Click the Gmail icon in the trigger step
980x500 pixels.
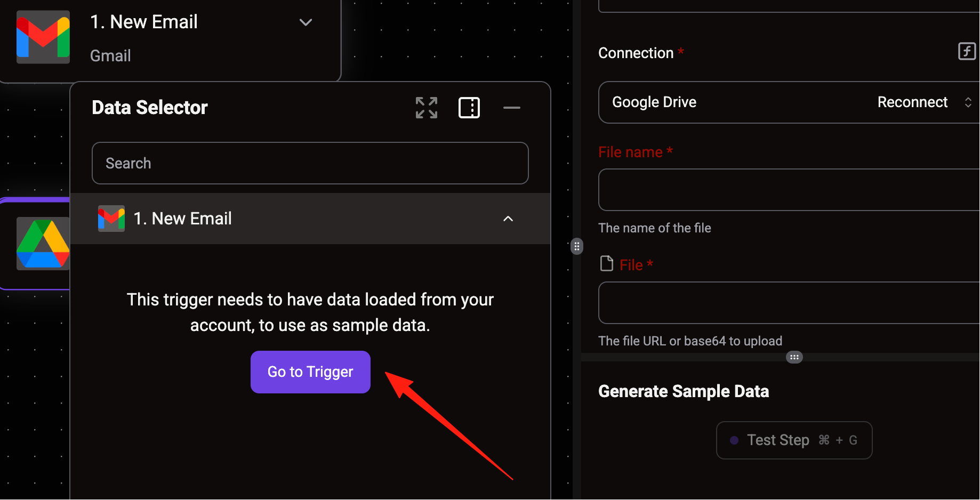click(x=43, y=37)
